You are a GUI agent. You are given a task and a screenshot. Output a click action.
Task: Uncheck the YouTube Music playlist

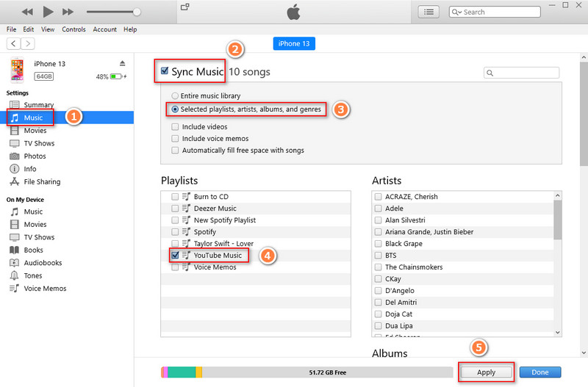click(175, 256)
